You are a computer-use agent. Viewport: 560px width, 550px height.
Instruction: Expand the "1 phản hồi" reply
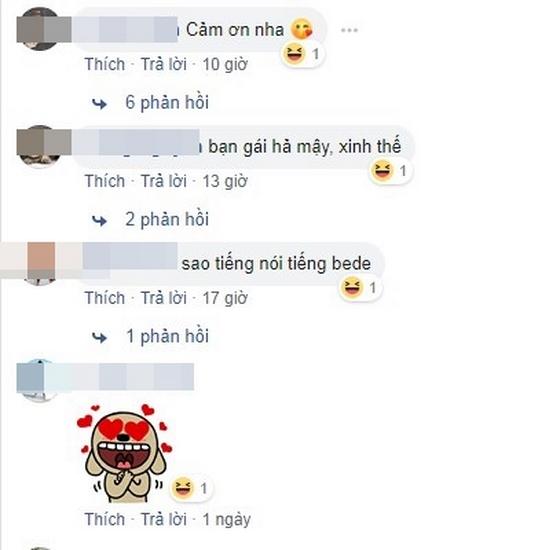tap(168, 336)
